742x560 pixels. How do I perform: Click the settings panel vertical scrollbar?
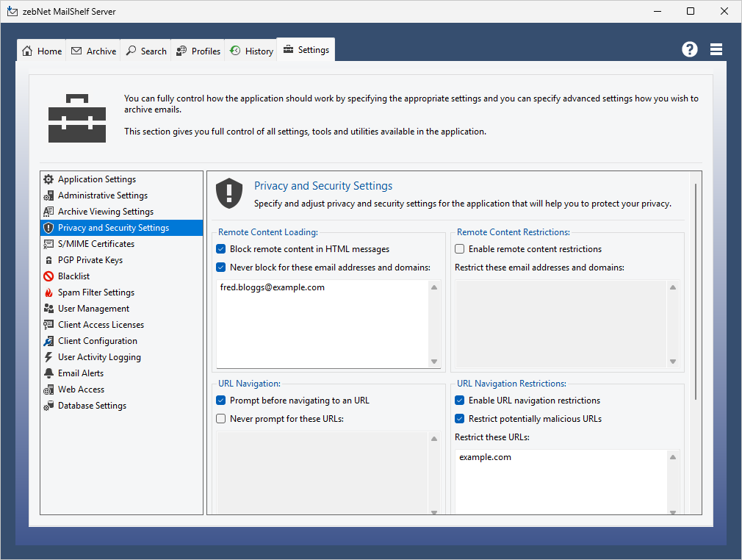tap(695, 294)
